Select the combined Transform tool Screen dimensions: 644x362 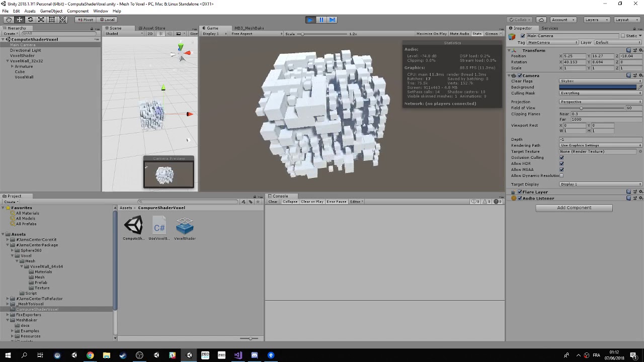[63, 20]
